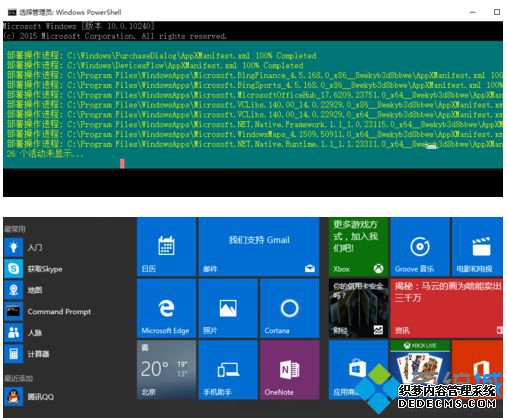Open the 财经 Finance tile
This screenshot has height=418, width=507.
(x=358, y=308)
